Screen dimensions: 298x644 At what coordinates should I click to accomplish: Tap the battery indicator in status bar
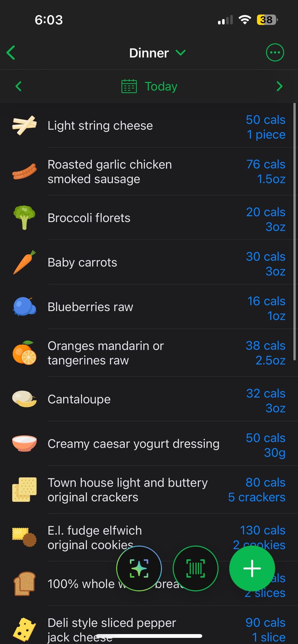pyautogui.click(x=267, y=20)
